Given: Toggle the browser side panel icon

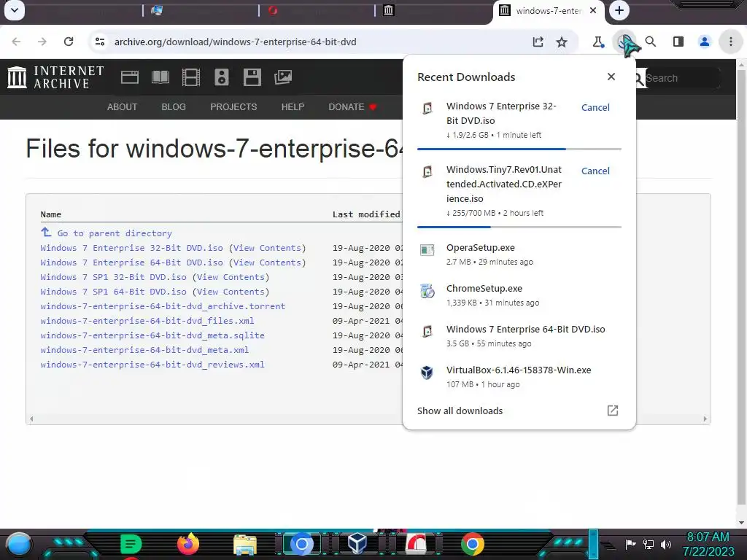Looking at the screenshot, I should (678, 42).
